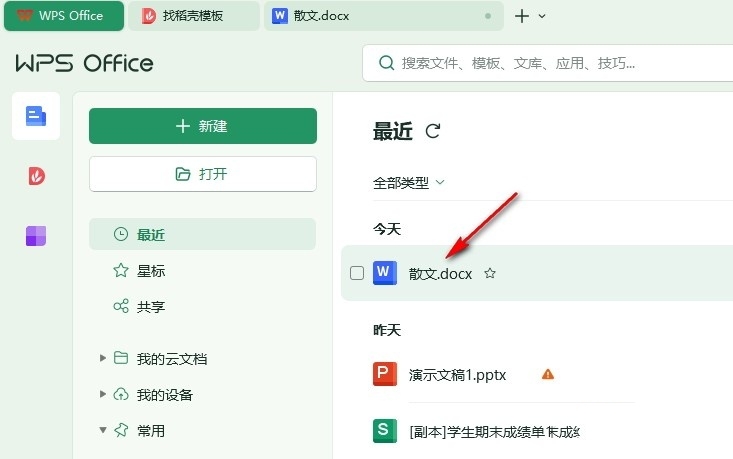The height and width of the screenshot is (459, 733).
Task: Expand 我的设备 tree node
Action: tap(102, 394)
